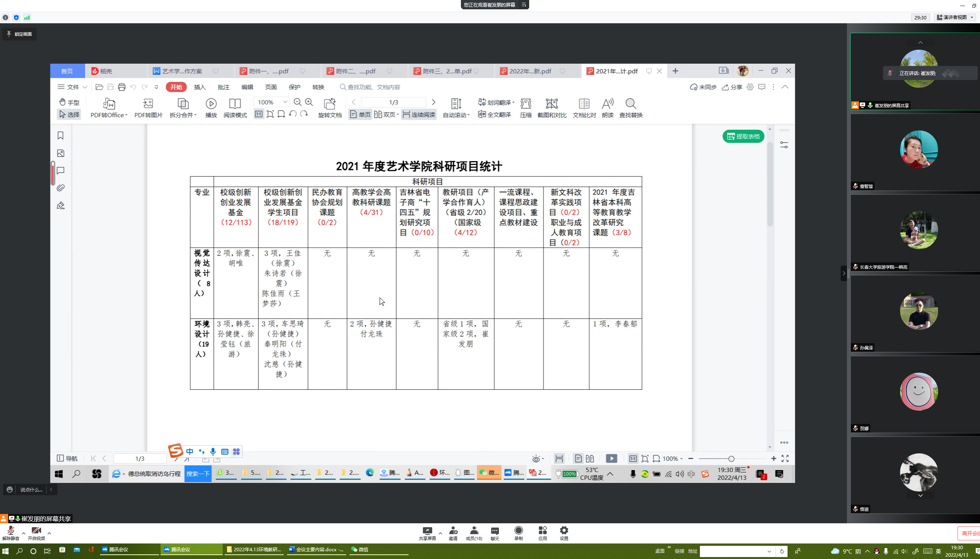Click the Invite (邀请) button

tap(453, 533)
